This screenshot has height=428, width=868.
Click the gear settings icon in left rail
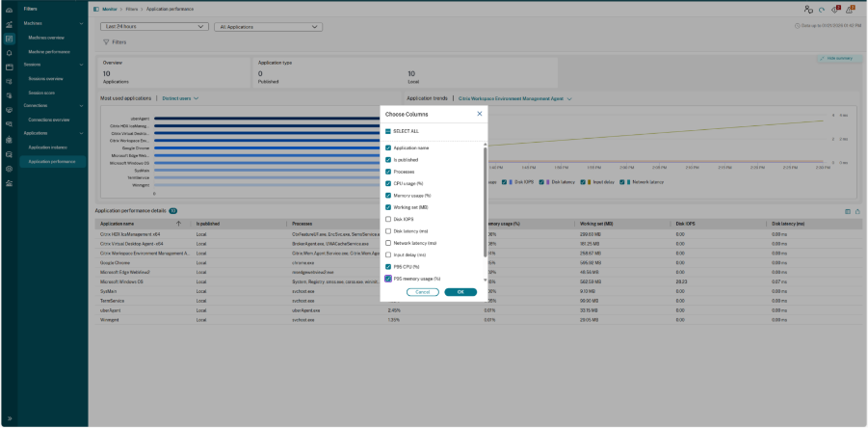[9, 169]
